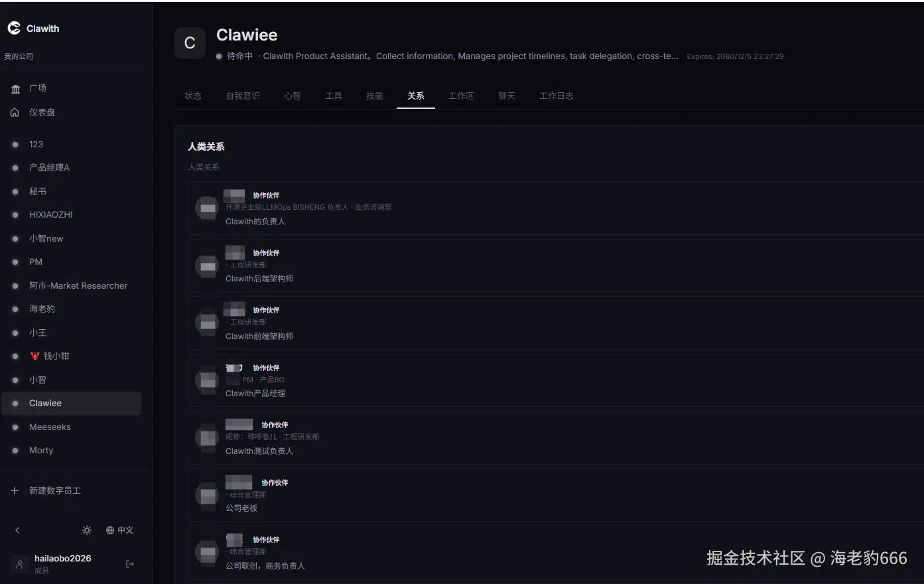The image size is (924, 584).
Task: Click avatar of Clawith产品经理 entry
Action: coord(208,380)
